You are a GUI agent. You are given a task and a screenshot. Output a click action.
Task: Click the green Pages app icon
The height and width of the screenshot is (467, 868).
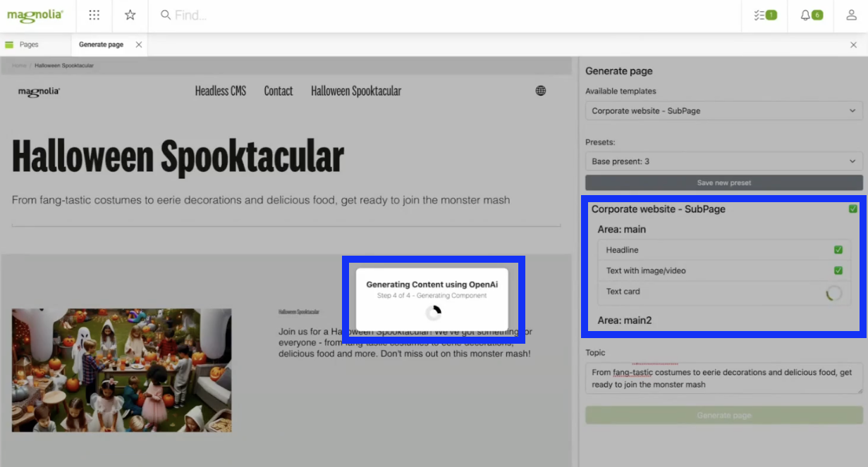(x=9, y=44)
